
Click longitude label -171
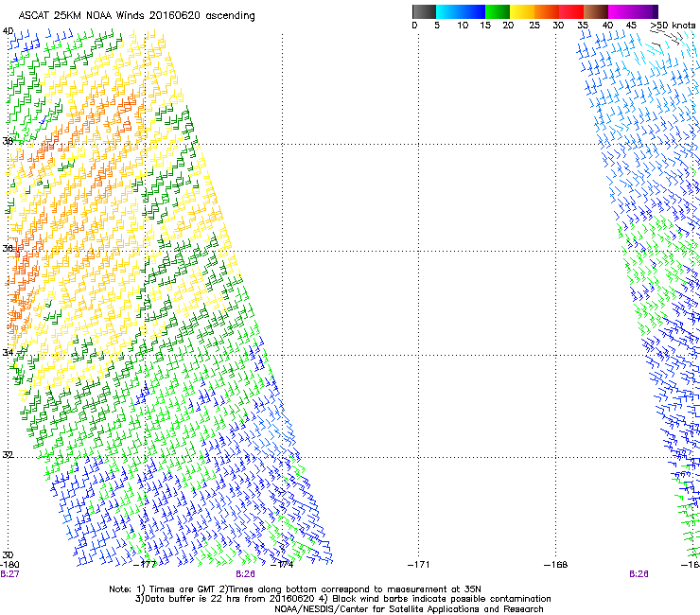[x=418, y=565]
